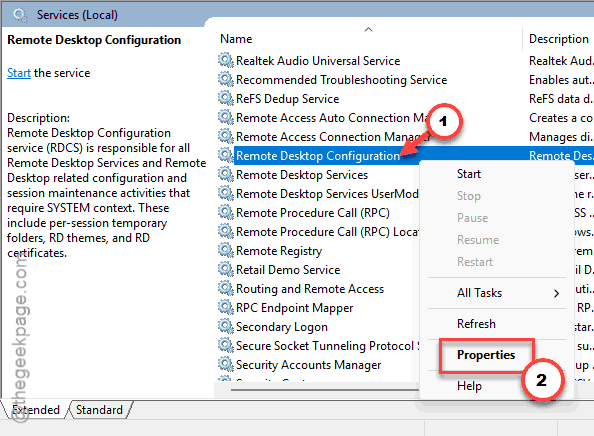Expand the All Tasks submenu arrow
The height and width of the screenshot is (436, 594).
pyautogui.click(x=556, y=293)
